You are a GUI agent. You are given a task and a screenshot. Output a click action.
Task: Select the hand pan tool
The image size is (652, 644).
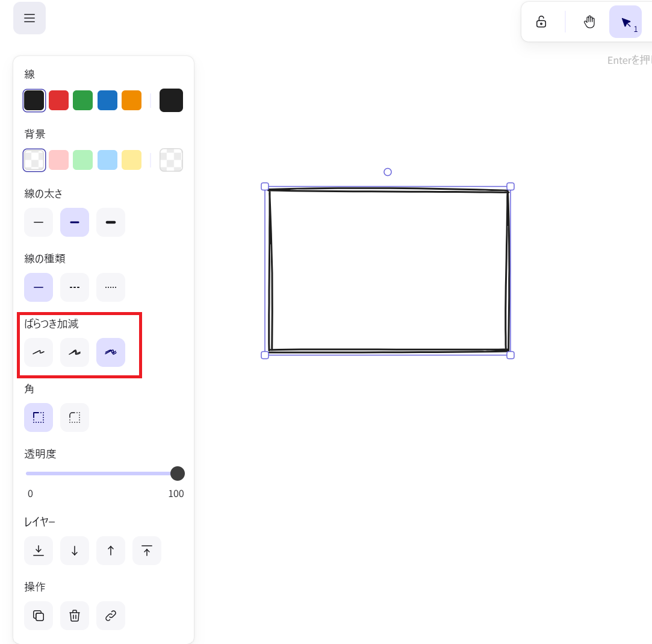tap(589, 22)
